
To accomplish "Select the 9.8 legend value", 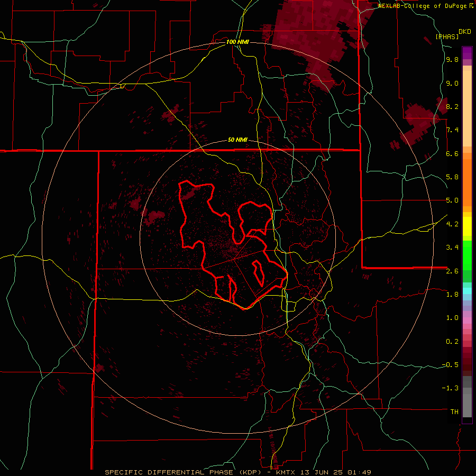I will [452, 60].
